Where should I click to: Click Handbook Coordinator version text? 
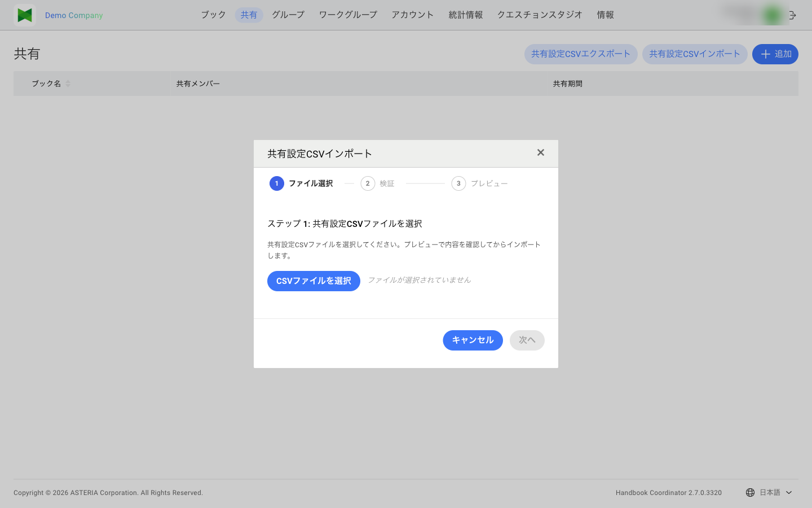click(669, 493)
